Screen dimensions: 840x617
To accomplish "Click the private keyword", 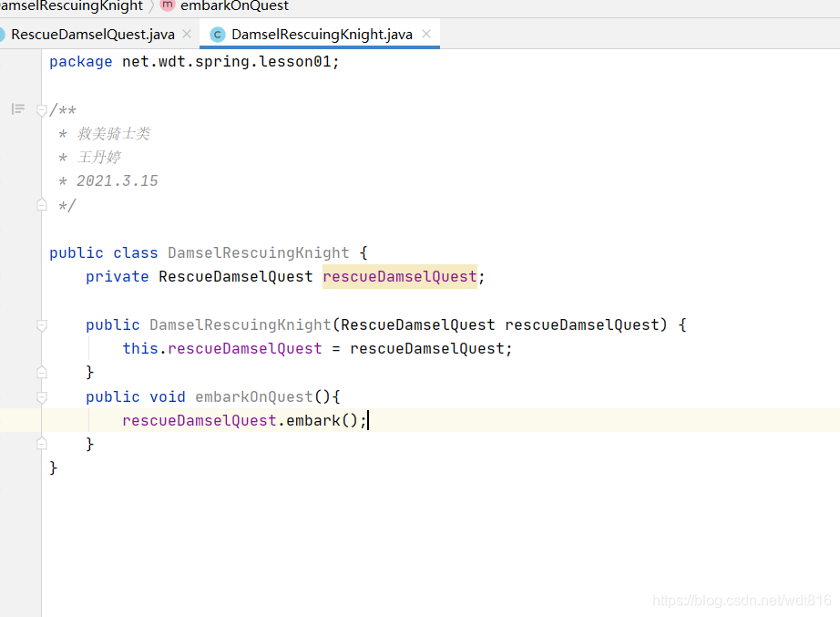I will [x=118, y=277].
